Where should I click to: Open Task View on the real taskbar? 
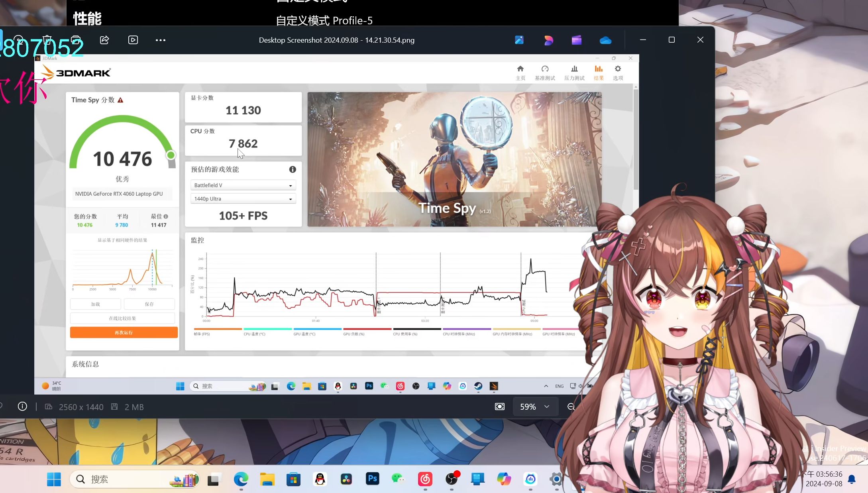pos(213,479)
